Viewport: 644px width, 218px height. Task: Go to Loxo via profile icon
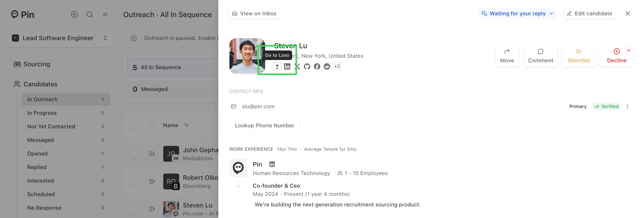[x=277, y=66]
